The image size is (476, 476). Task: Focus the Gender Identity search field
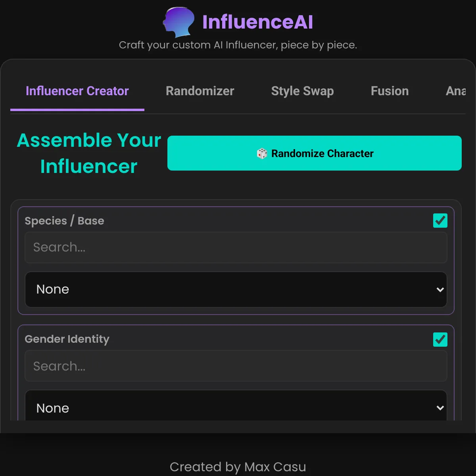pos(236,366)
